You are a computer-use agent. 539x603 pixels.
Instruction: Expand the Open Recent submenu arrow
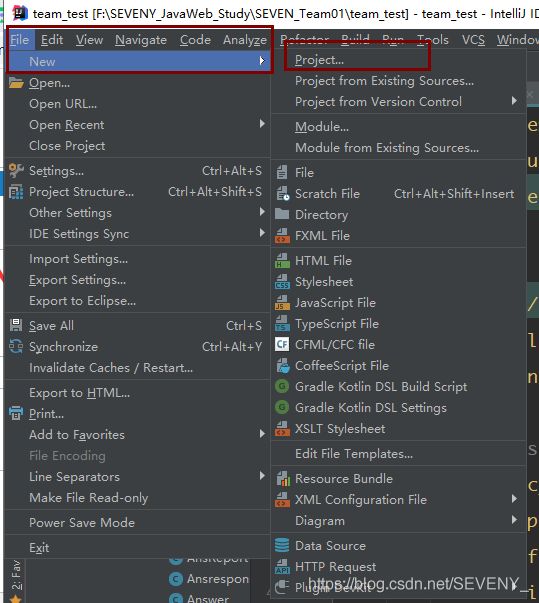tap(262, 124)
